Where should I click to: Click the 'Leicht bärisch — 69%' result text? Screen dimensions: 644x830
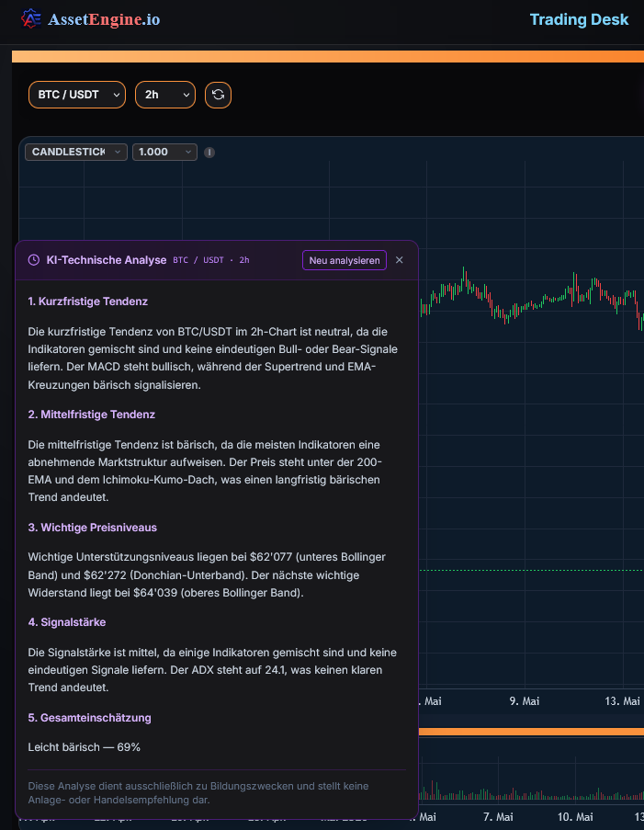coord(85,747)
